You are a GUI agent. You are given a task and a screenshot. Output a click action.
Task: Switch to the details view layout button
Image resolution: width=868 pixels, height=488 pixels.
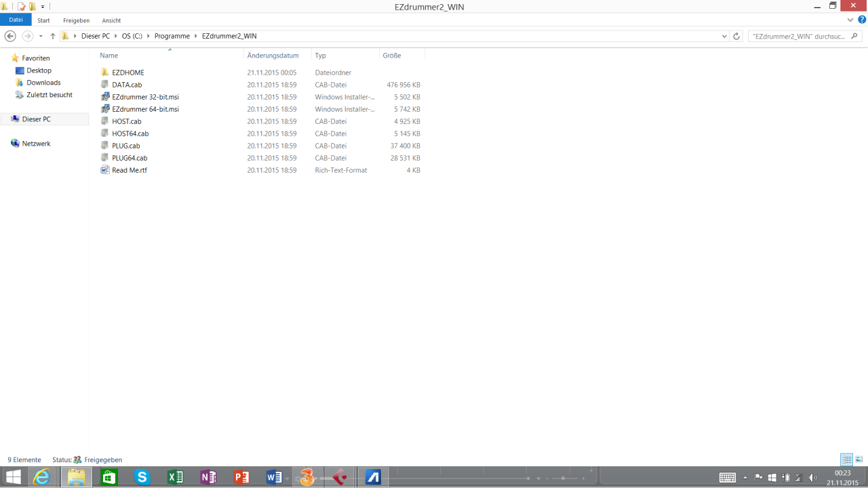point(846,460)
